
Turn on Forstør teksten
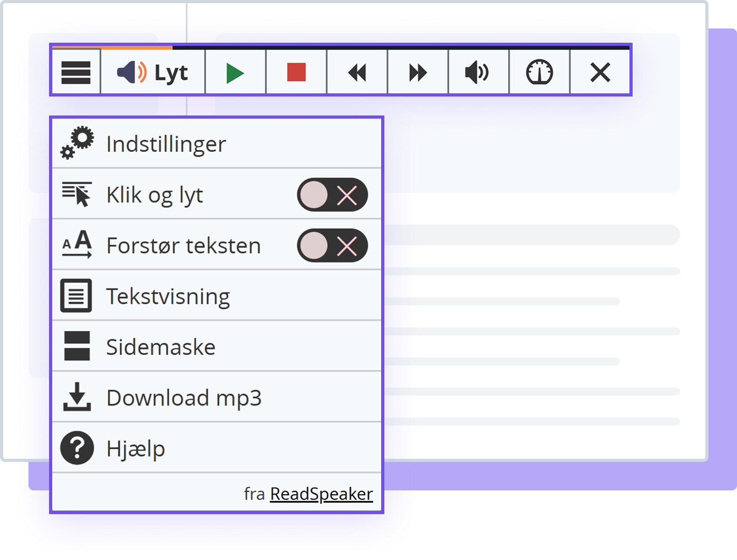click(x=332, y=245)
